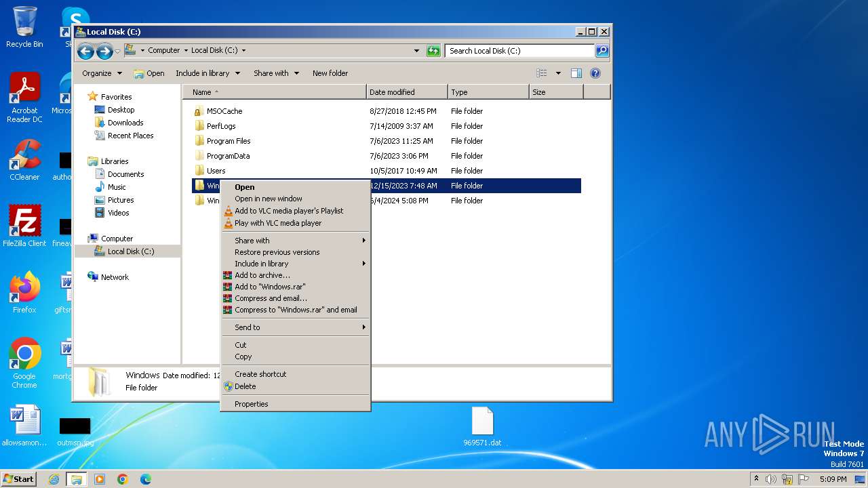Screen dimensions: 868x488
Task: Select Recycle Bin desktop icon
Action: pos(24,28)
